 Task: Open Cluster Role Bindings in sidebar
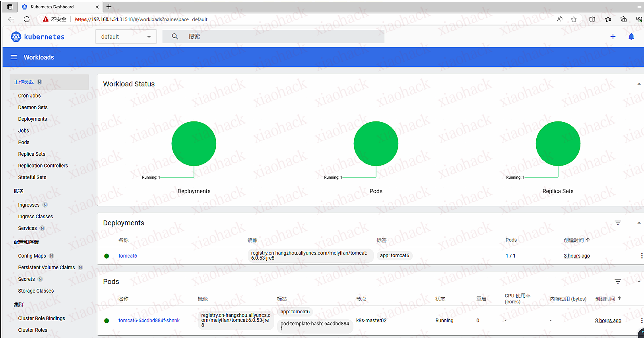coord(41,318)
